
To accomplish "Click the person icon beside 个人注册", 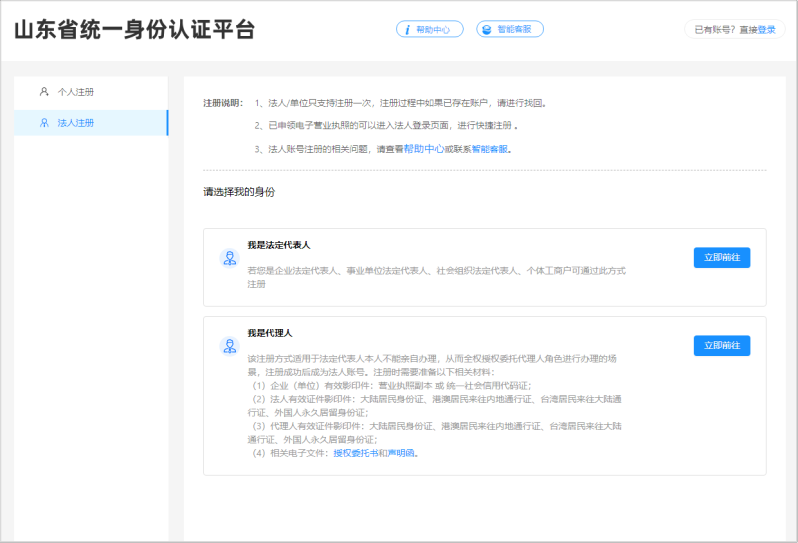I will click(44, 92).
